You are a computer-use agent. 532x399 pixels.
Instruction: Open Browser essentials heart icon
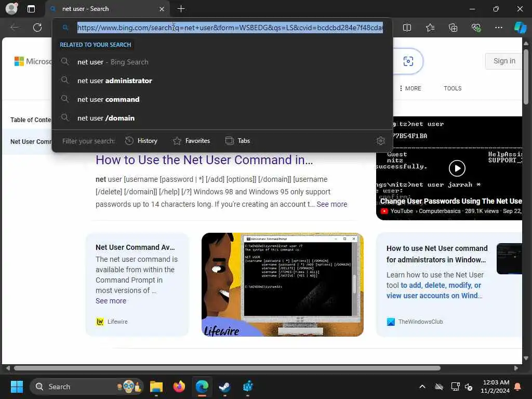tap(476, 28)
